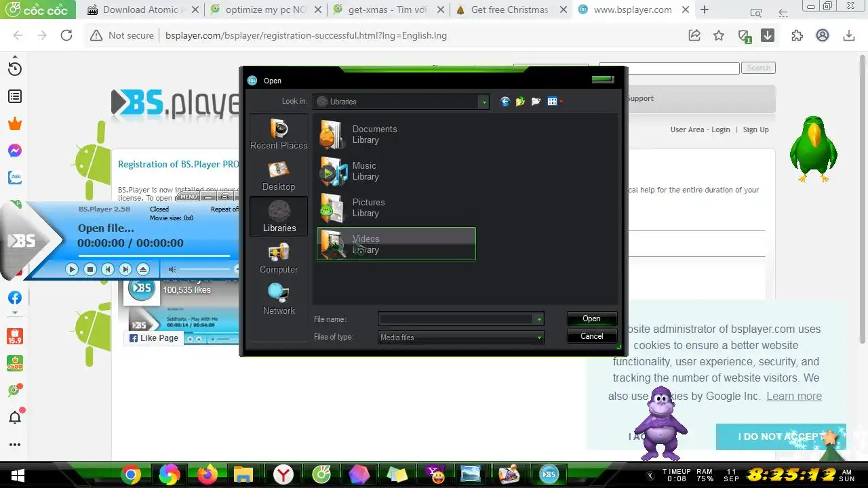The width and height of the screenshot is (868, 488).
Task: Switch to optimize my pc tab
Action: [x=266, y=9]
